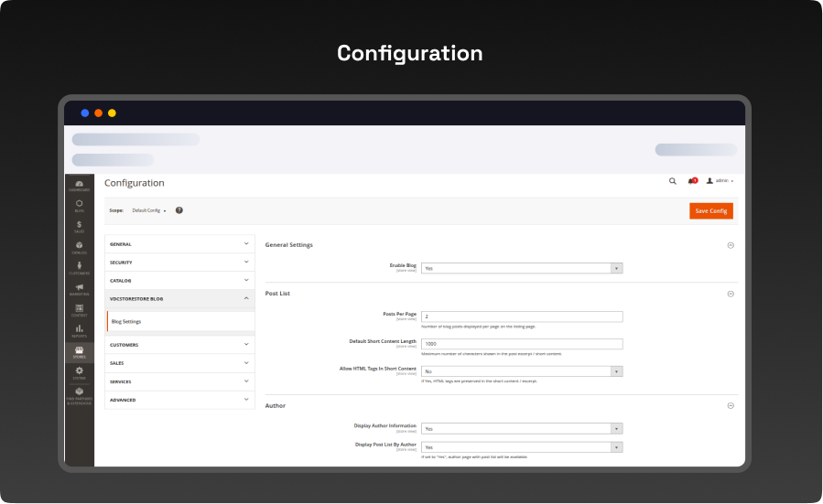Open notifications bell with red badge
Viewport: 823px width, 504px height.
[x=692, y=181]
